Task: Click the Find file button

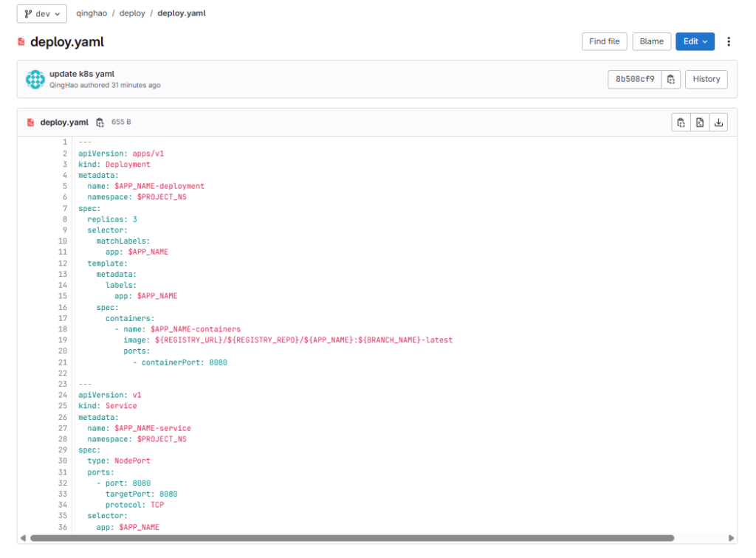Action: 604,41
